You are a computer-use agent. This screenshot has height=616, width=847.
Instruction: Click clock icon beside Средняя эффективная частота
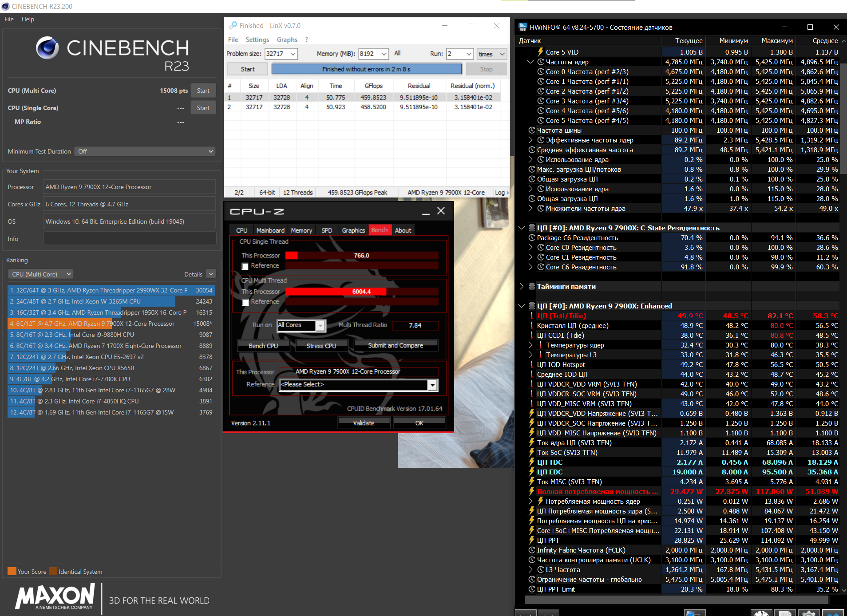point(532,150)
